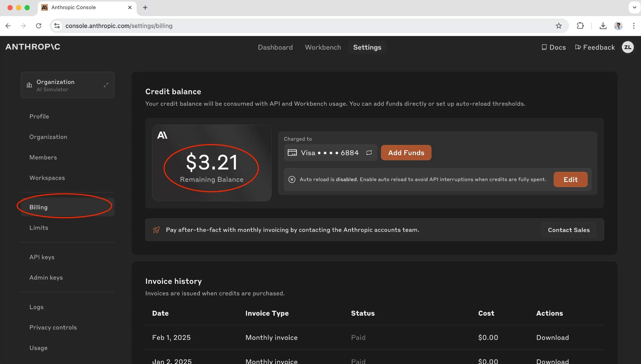Open Admin keys page
The height and width of the screenshot is (364, 641).
46,278
